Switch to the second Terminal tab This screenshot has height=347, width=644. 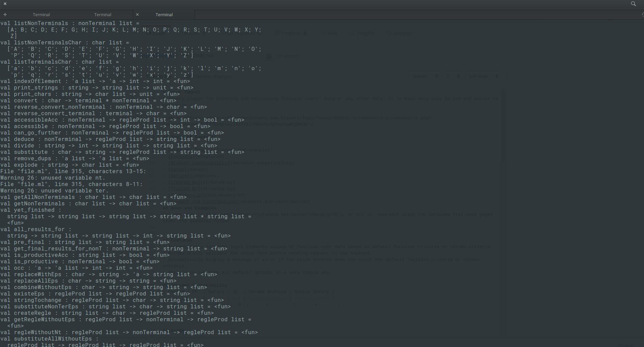pyautogui.click(x=102, y=15)
